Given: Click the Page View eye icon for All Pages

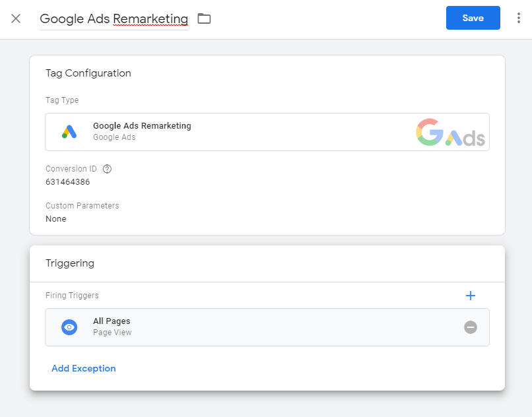Looking at the screenshot, I should point(69,327).
